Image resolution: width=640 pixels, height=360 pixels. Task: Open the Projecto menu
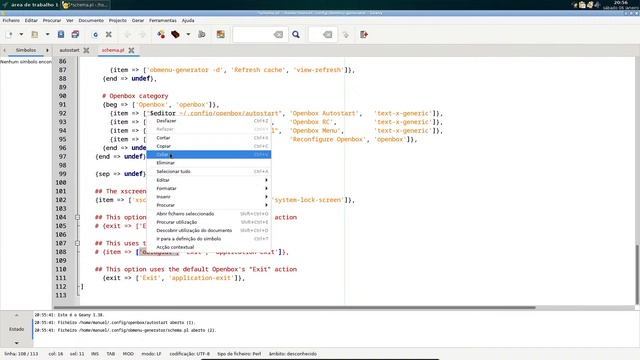tap(118, 20)
